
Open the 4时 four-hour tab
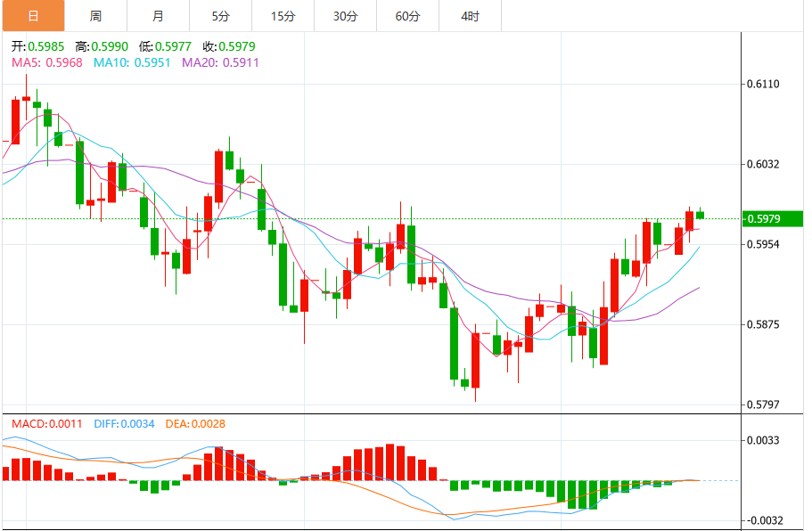pyautogui.click(x=470, y=16)
